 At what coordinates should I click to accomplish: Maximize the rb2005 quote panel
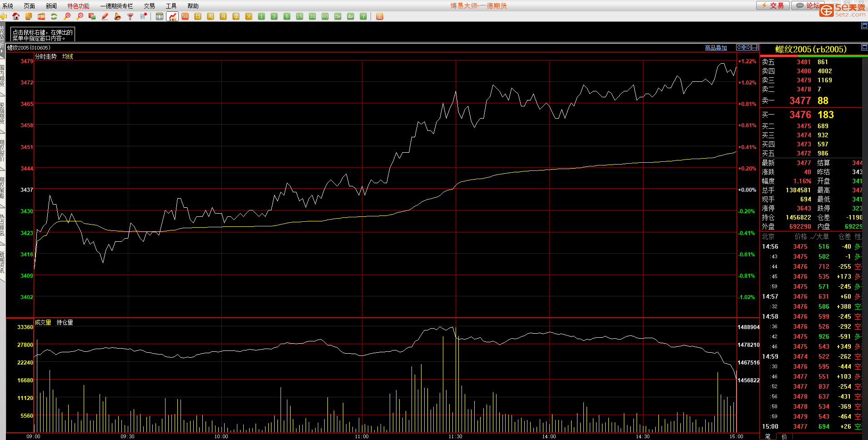click(x=864, y=47)
